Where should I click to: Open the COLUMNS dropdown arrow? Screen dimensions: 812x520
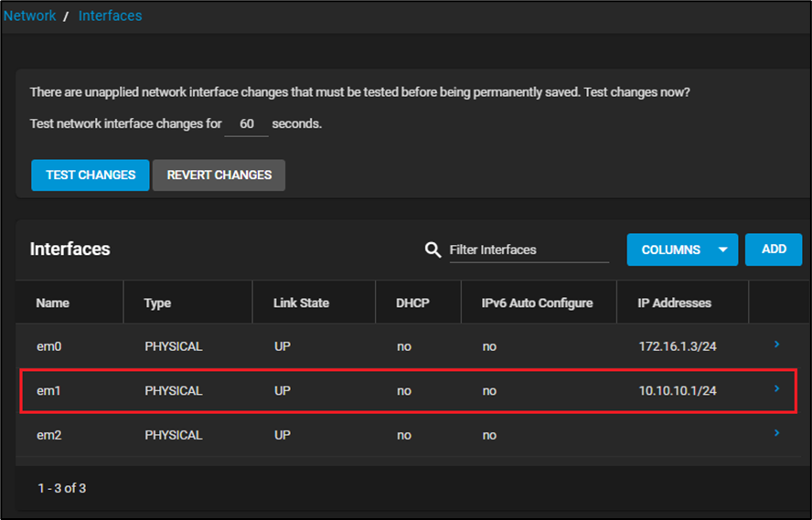coord(723,249)
